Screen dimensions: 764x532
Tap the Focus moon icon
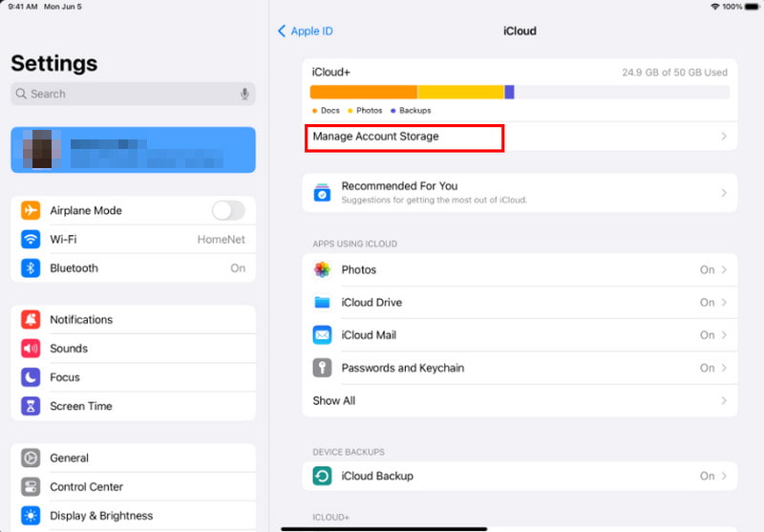[31, 377]
